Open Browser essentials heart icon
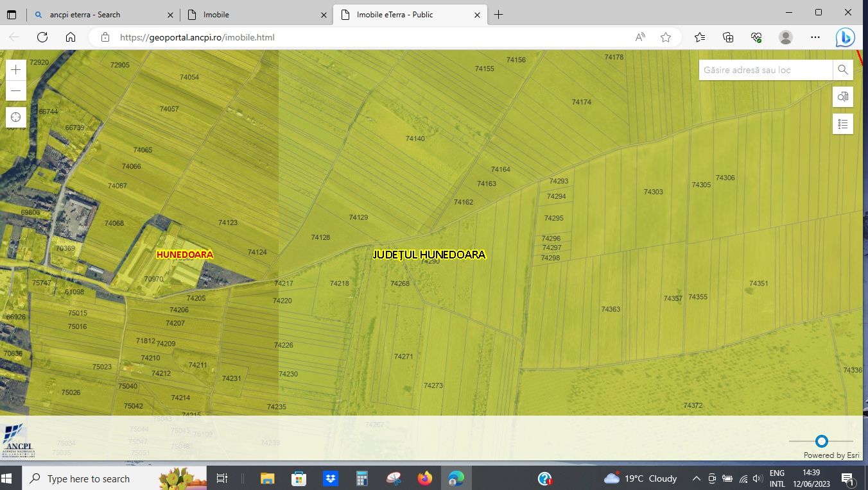 pos(756,37)
